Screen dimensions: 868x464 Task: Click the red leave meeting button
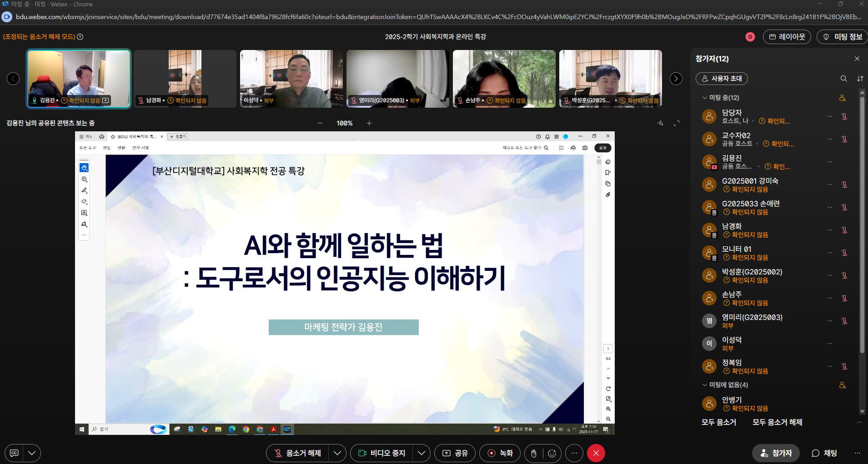point(596,453)
